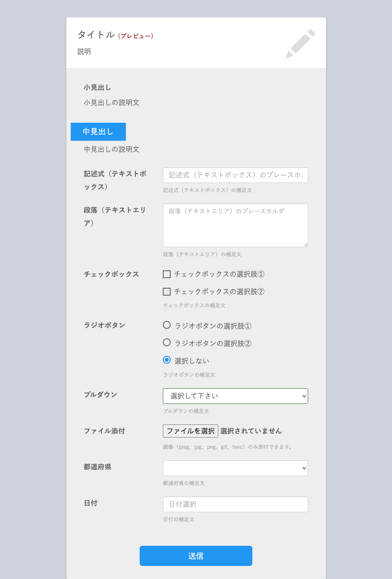Click inside the 段落 text area
Image resolution: width=392 pixels, height=579 pixels.
pyautogui.click(x=235, y=225)
